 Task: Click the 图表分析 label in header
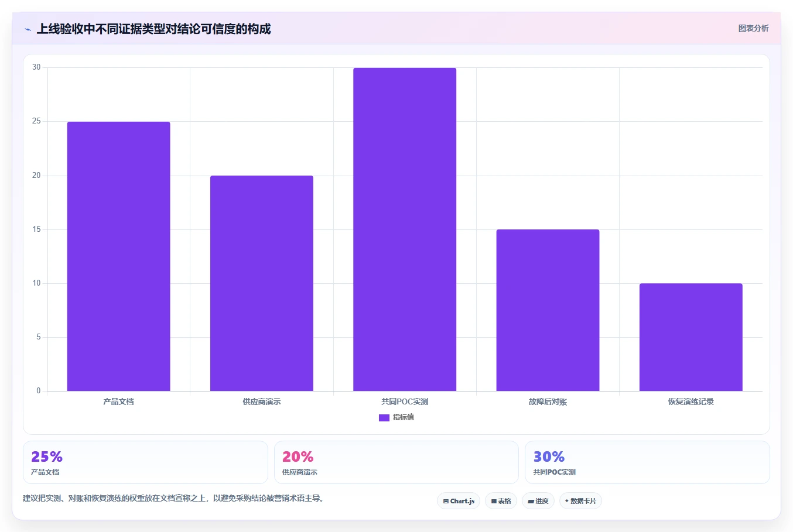[753, 28]
